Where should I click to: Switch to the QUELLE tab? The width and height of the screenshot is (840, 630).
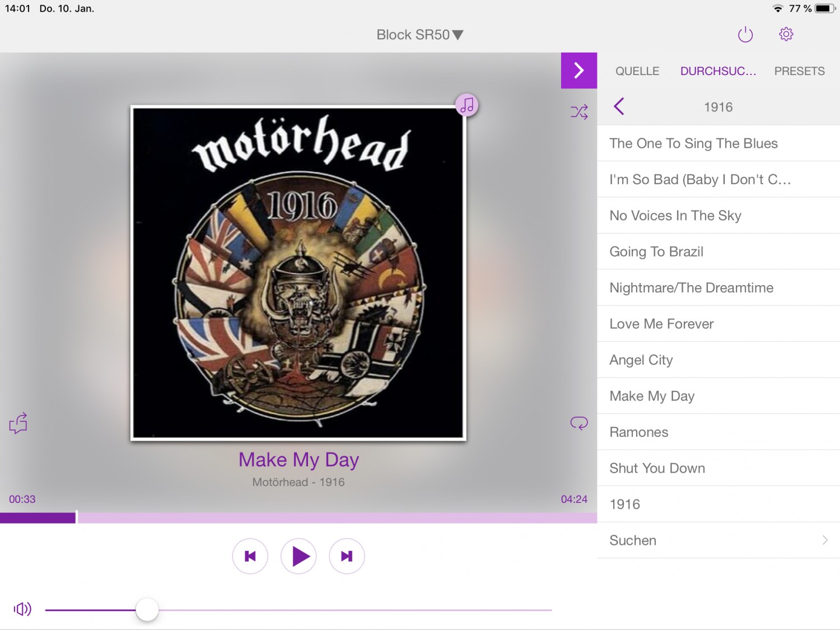click(637, 71)
